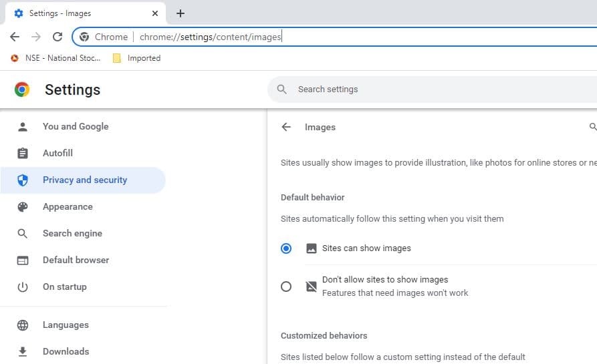Open a new tab with plus icon
Image resolution: width=597 pixels, height=364 pixels.
[181, 13]
